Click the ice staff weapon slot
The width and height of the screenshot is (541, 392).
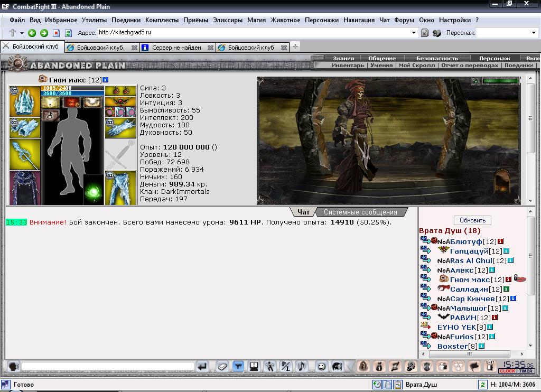pyautogui.click(x=24, y=155)
